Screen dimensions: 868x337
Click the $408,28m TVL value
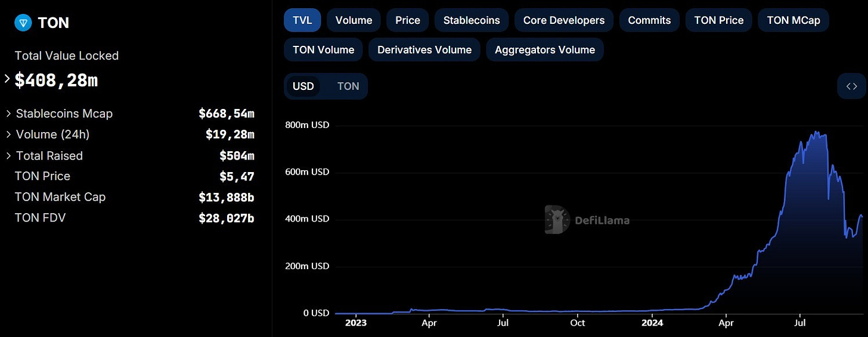click(56, 80)
